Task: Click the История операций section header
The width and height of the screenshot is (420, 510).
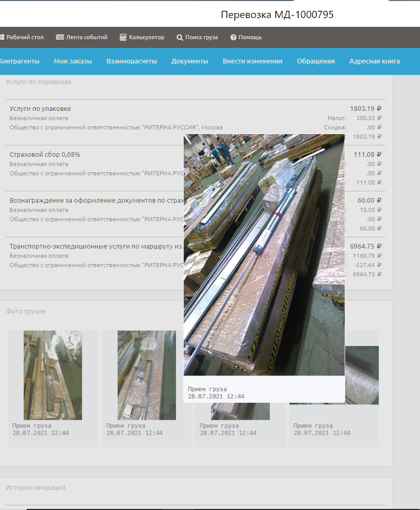Action: click(36, 487)
